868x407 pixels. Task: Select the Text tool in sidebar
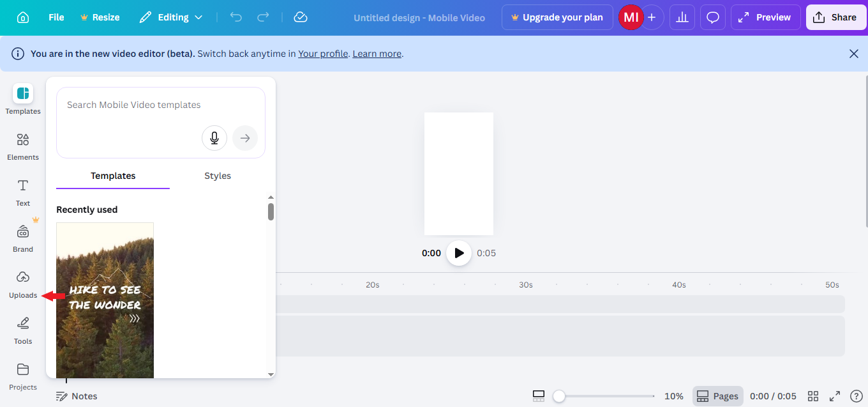click(x=23, y=192)
